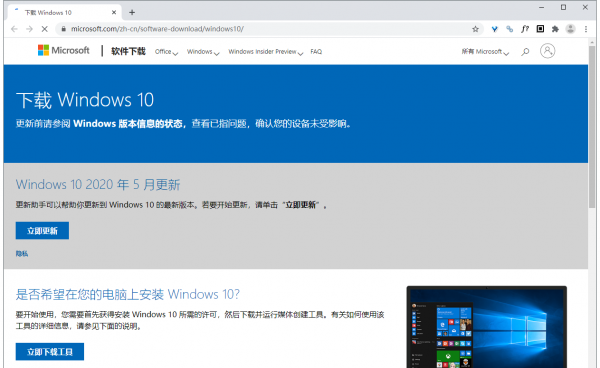The image size is (600, 368).
Task: Expand the Windows dropdown menu
Action: pos(203,52)
